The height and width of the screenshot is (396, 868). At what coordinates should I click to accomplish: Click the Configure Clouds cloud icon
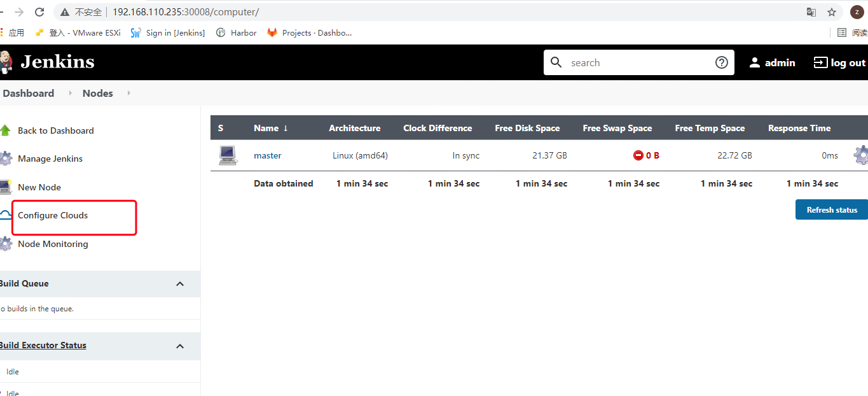click(x=5, y=215)
